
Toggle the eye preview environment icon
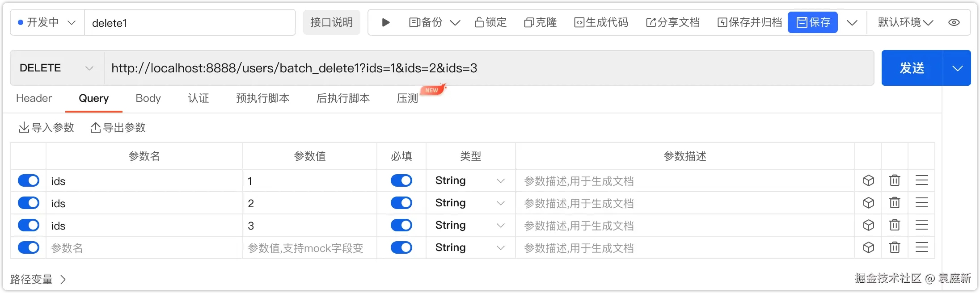coord(954,22)
